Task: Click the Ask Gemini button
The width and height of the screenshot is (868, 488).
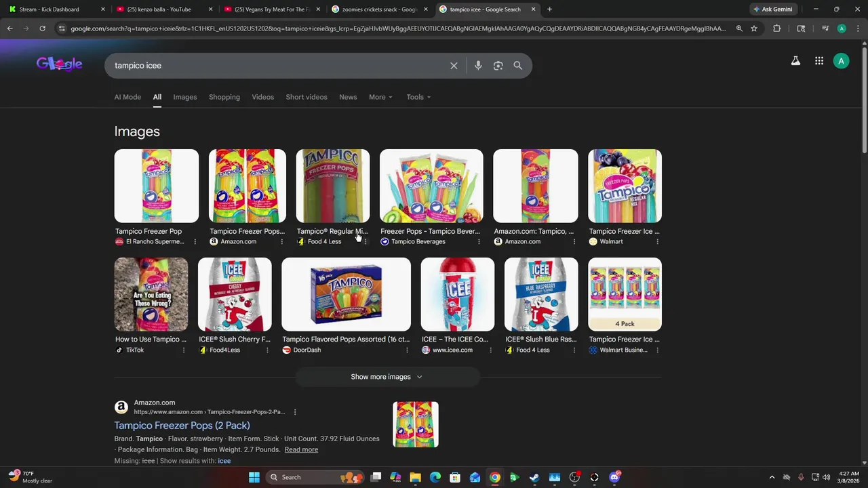Action: 773,9
